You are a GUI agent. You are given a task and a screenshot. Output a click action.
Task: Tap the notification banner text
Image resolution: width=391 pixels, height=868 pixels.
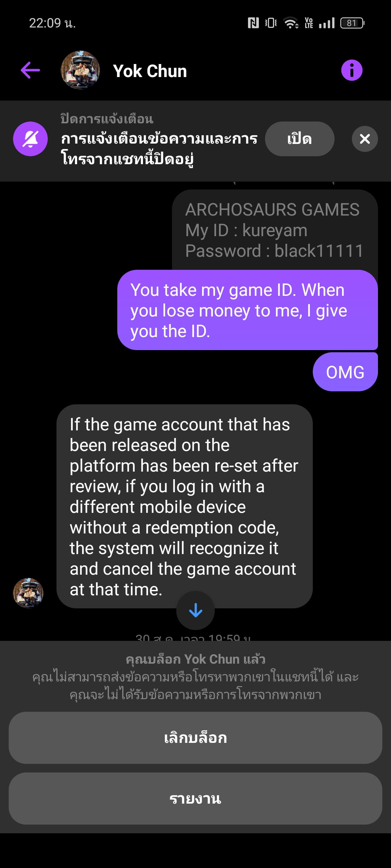[x=159, y=148]
